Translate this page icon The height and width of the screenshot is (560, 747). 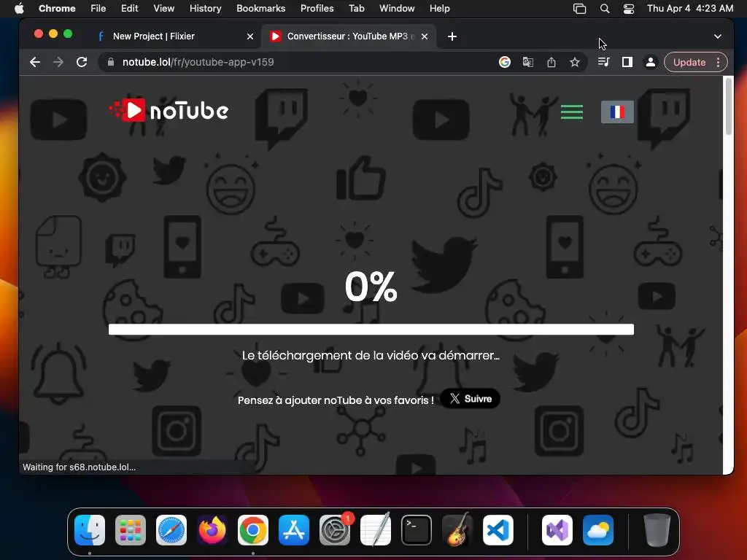coord(528,62)
